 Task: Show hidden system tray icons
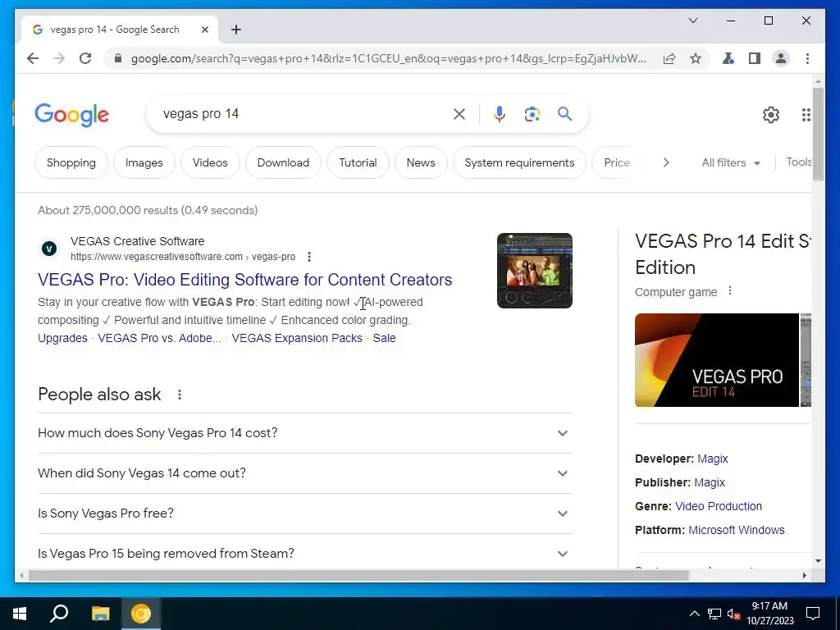point(694,614)
